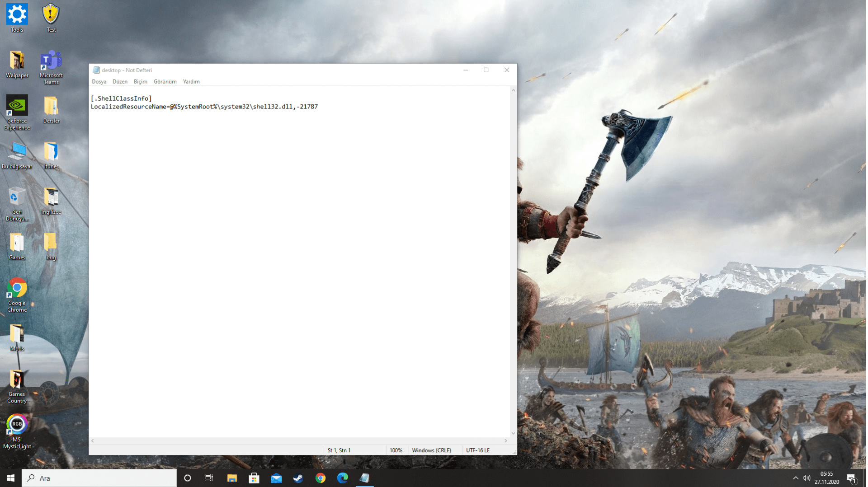868x487 pixels.
Task: Click the Cortana circle on taskbar
Action: (x=188, y=478)
